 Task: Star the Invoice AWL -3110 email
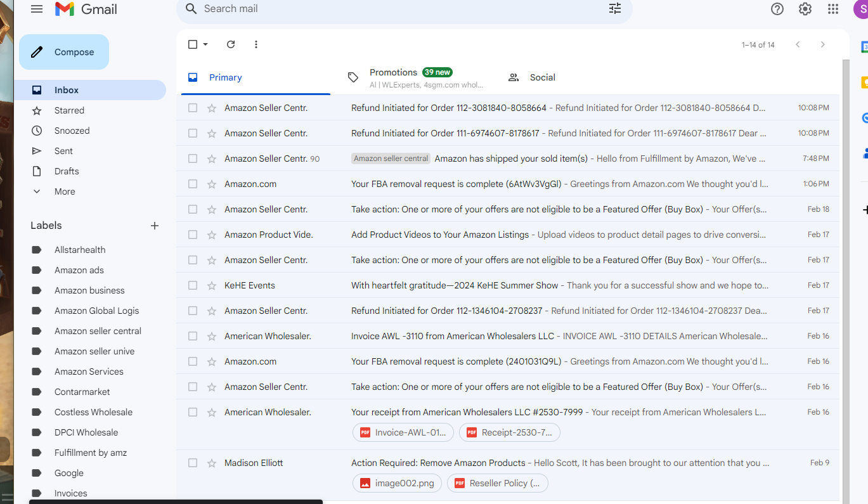tap(212, 336)
